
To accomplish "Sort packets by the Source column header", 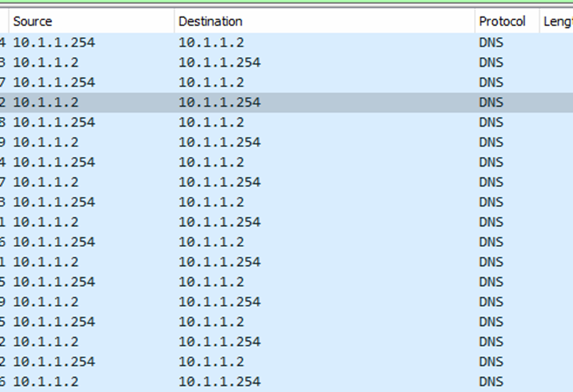I will 32,22.
